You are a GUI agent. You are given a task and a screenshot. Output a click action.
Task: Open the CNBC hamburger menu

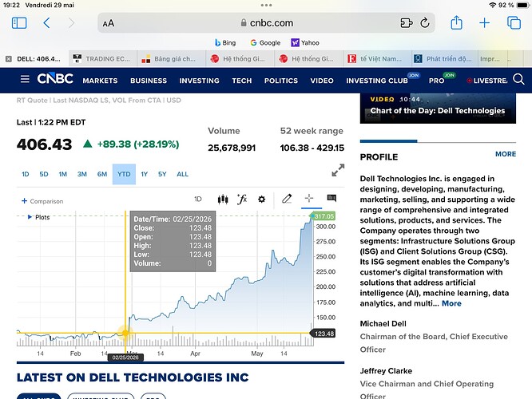coord(25,79)
